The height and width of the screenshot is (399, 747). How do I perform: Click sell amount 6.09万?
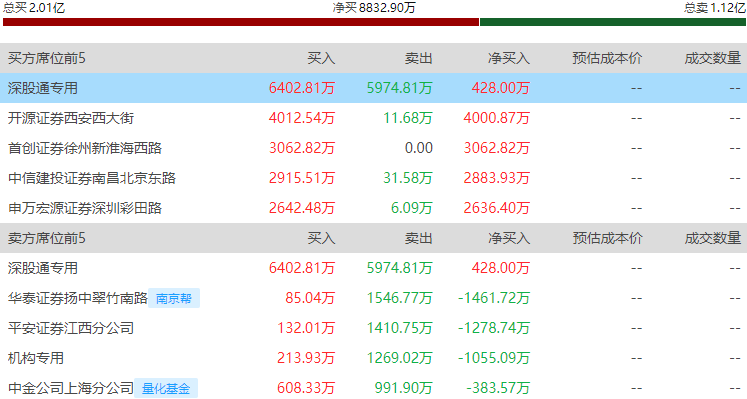tap(412, 208)
